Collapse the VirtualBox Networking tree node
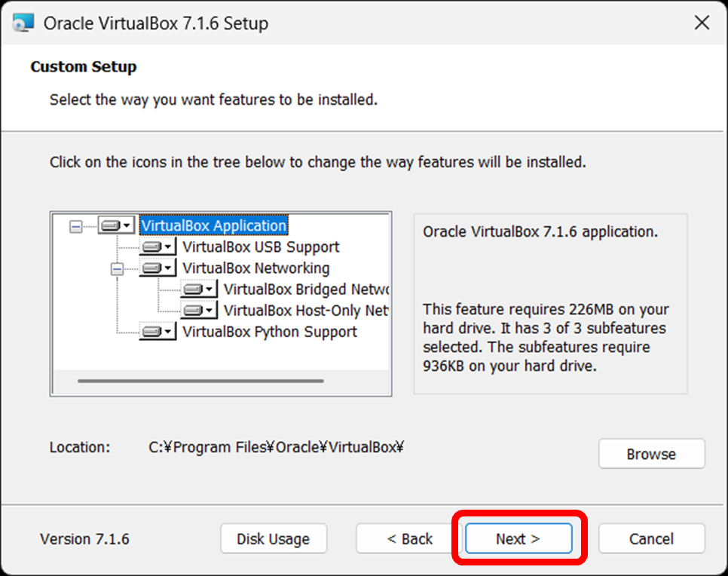This screenshot has width=728, height=576. tap(117, 269)
